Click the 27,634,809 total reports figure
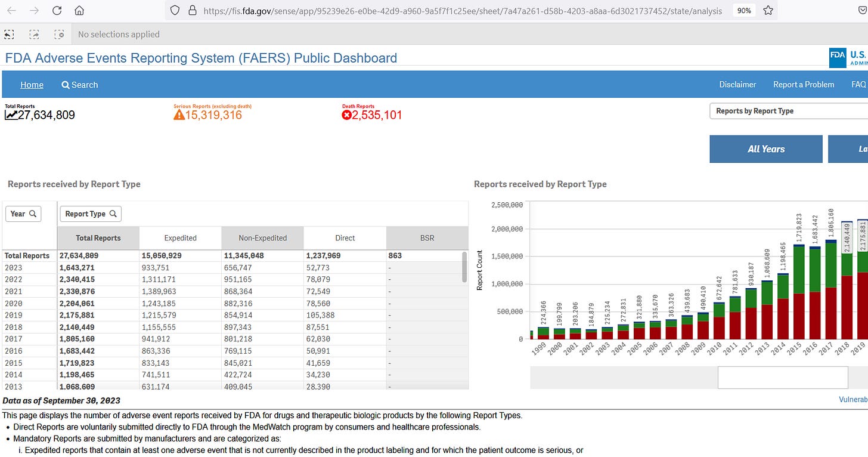The image size is (868, 457). point(46,115)
